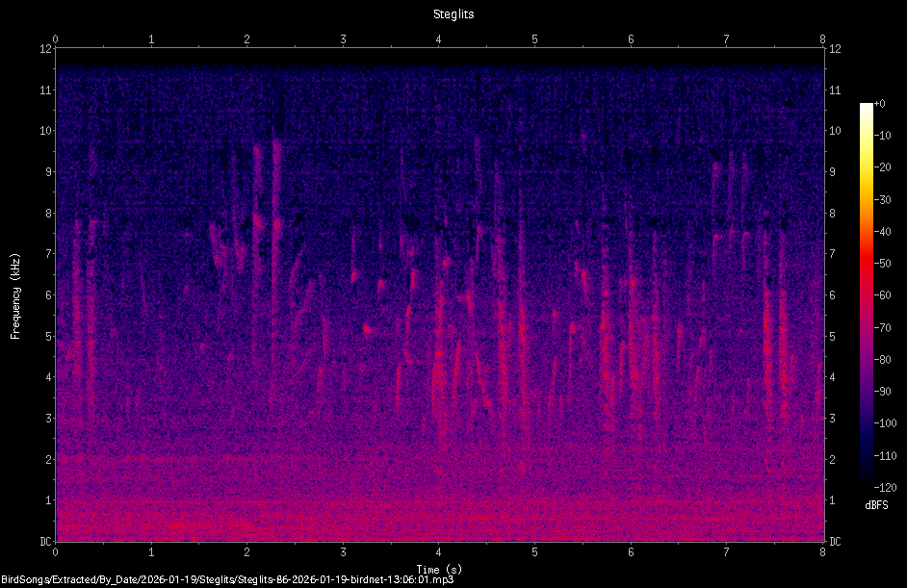Click the 12 kHz label on the left axis
The height and width of the screenshot is (588, 907).
(45, 48)
